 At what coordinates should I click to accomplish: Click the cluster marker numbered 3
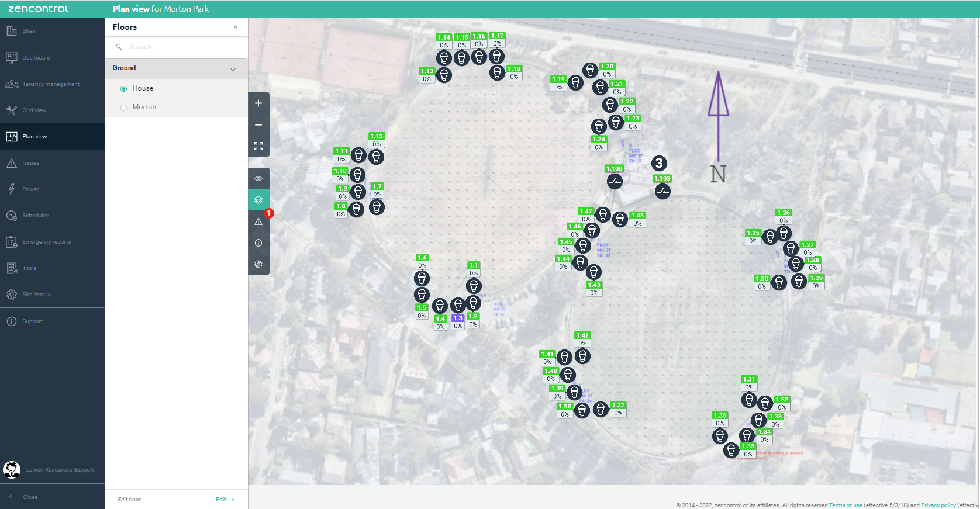[659, 163]
